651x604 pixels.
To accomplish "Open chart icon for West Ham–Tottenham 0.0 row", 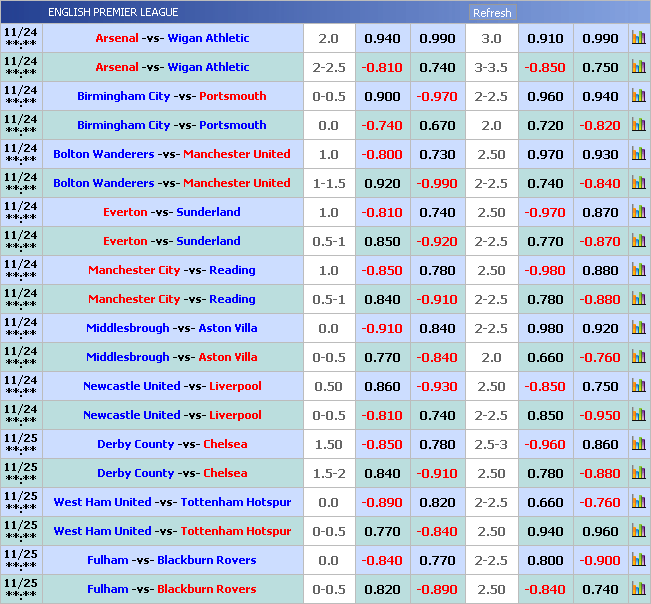I will [x=638, y=502].
